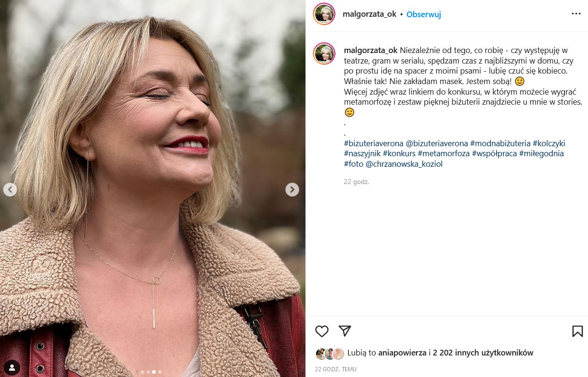View aniapowierza profile from likes
The height and width of the screenshot is (377, 588).
[x=402, y=353]
